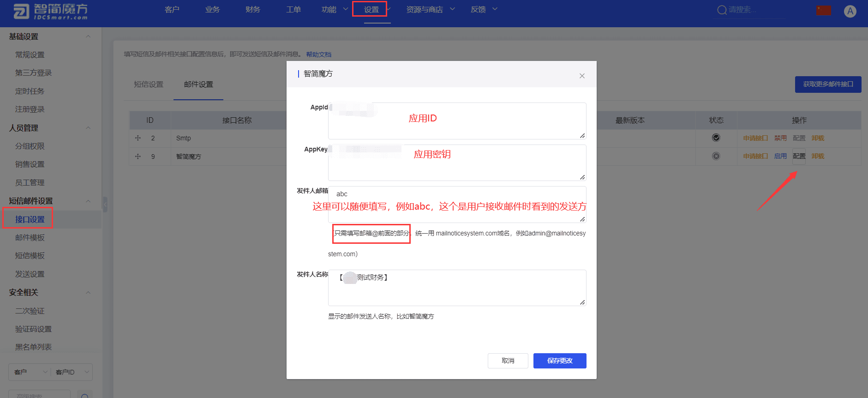Viewport: 868px width, 398px height.
Task: Open the 财务 top menu
Action: click(x=253, y=10)
